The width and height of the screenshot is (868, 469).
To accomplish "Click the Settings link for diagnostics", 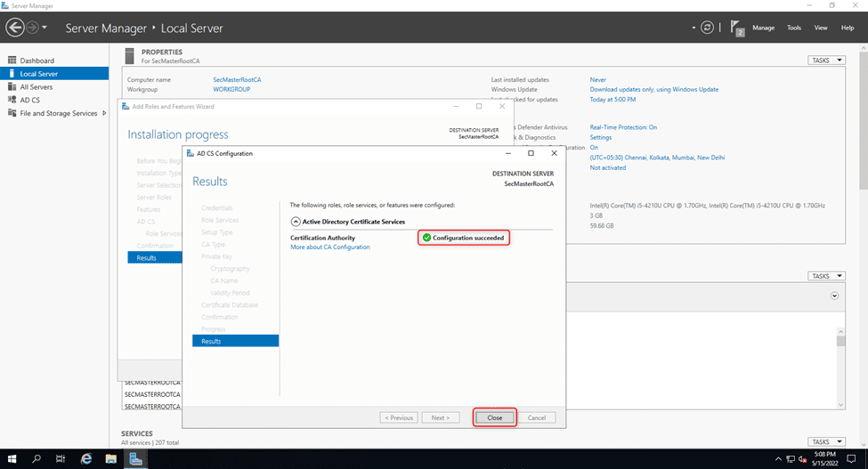I will click(601, 137).
